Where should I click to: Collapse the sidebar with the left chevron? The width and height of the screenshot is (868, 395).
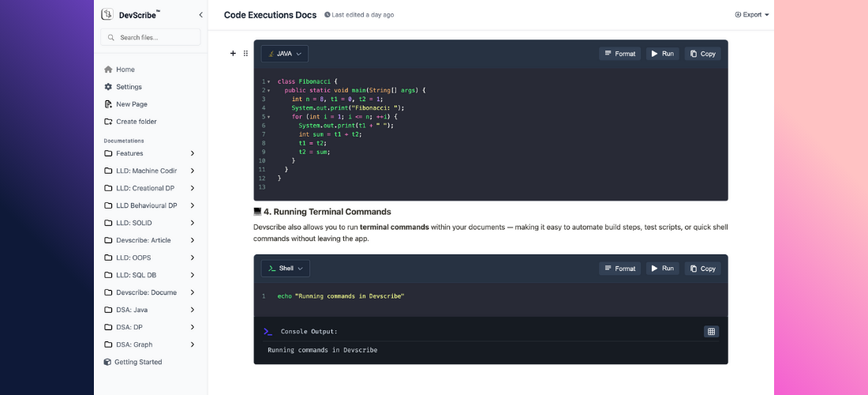(201, 15)
